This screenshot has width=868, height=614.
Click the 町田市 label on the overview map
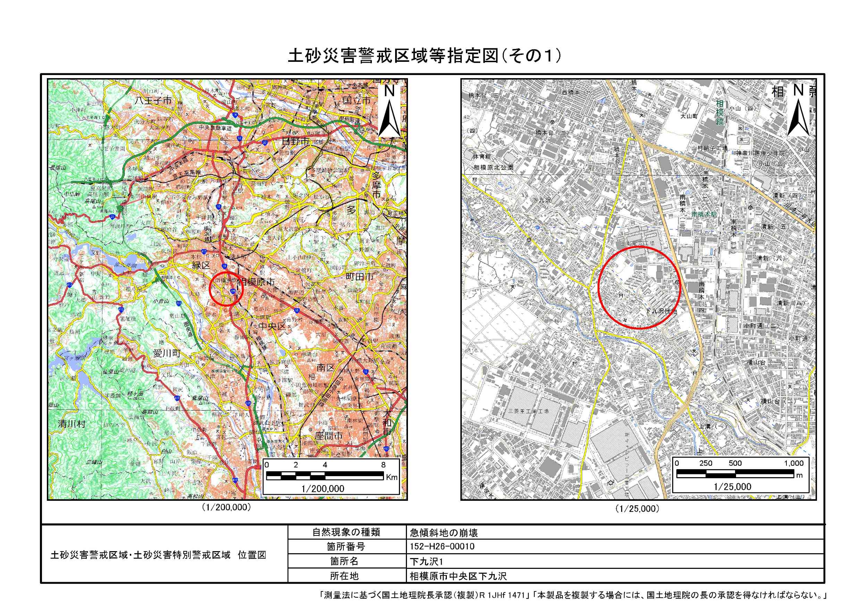point(359,277)
